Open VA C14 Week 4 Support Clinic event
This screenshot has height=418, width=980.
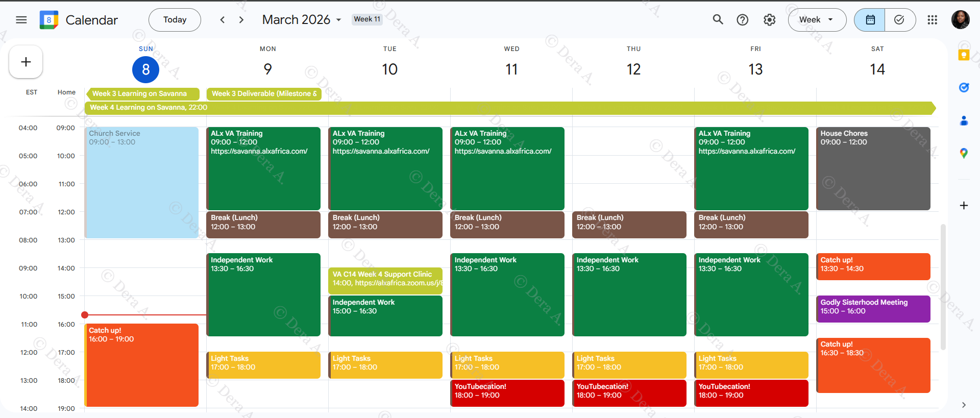tap(385, 281)
